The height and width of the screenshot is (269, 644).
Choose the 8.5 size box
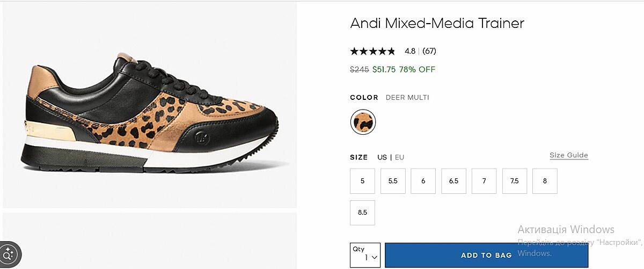[362, 213]
